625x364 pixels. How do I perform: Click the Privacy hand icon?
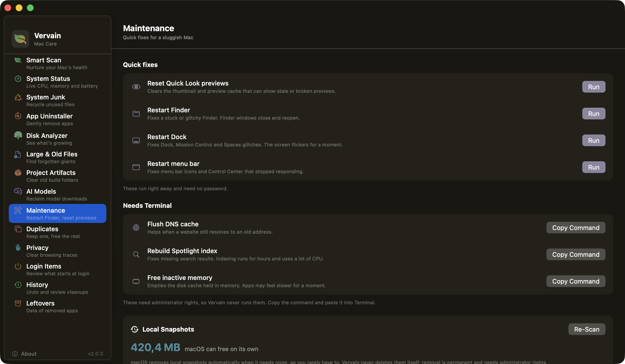pos(18,248)
